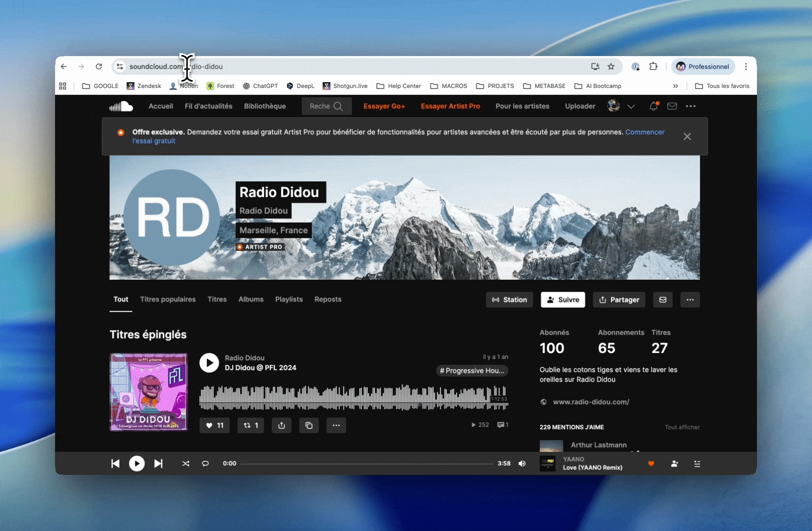
Task: Open the browser extensions puzzle icon
Action: [653, 66]
